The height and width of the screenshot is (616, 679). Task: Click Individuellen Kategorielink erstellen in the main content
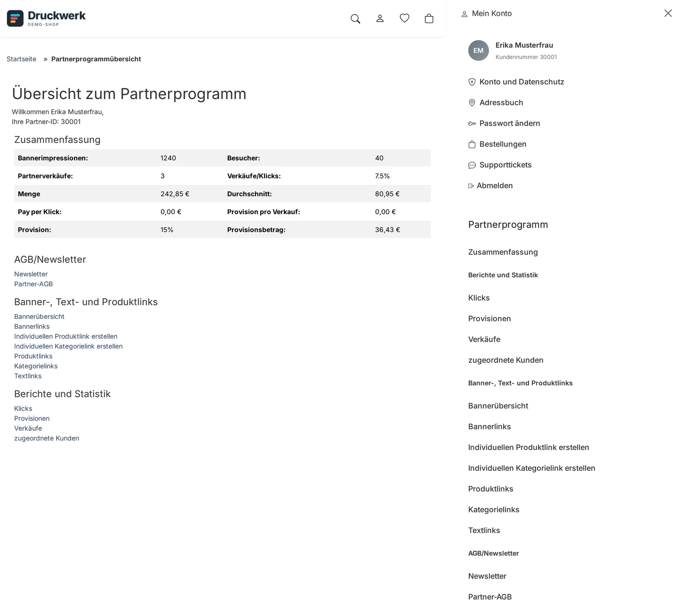tap(68, 346)
